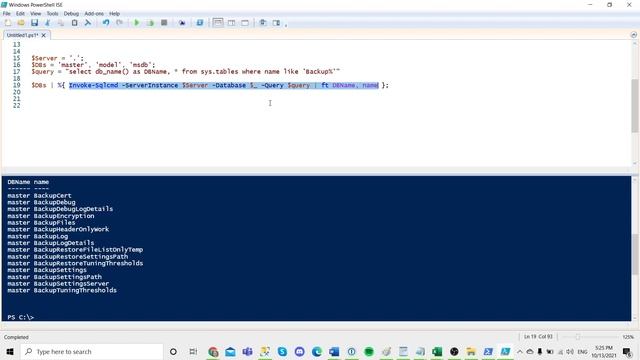Open Skype from the taskbar

coord(282,351)
